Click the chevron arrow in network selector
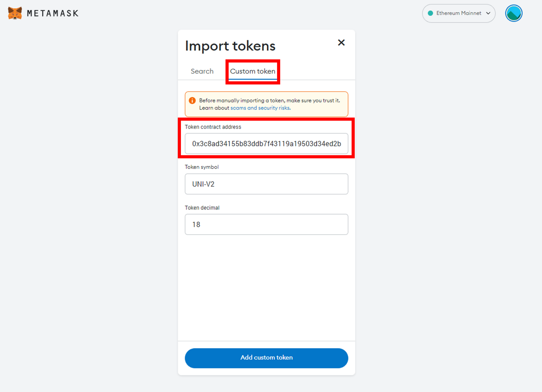The image size is (542, 392). point(488,13)
